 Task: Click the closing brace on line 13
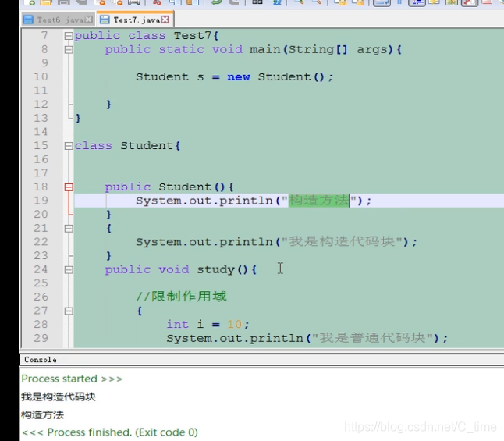point(78,119)
